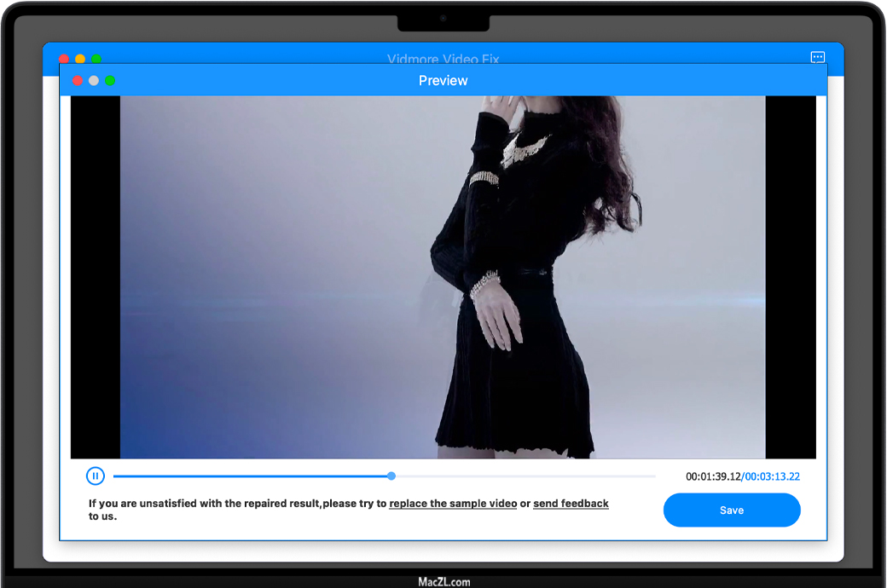Click the total duration 00:03:13.22 label
This screenshot has height=588, width=887.
pos(773,477)
